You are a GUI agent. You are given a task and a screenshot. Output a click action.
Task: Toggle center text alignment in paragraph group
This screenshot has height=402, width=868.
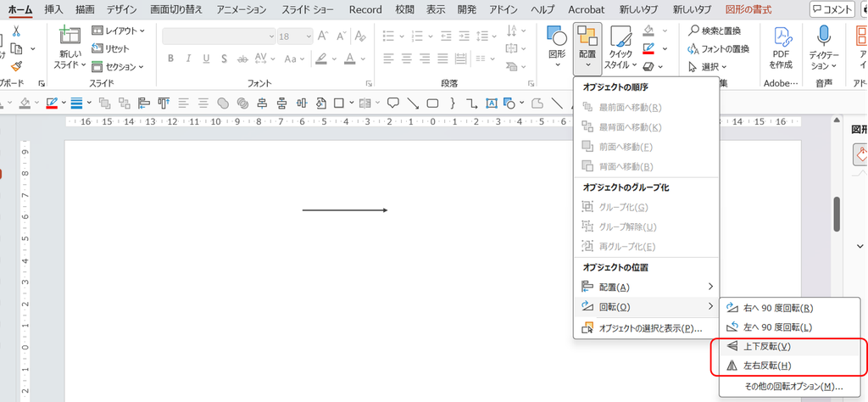[x=407, y=59]
